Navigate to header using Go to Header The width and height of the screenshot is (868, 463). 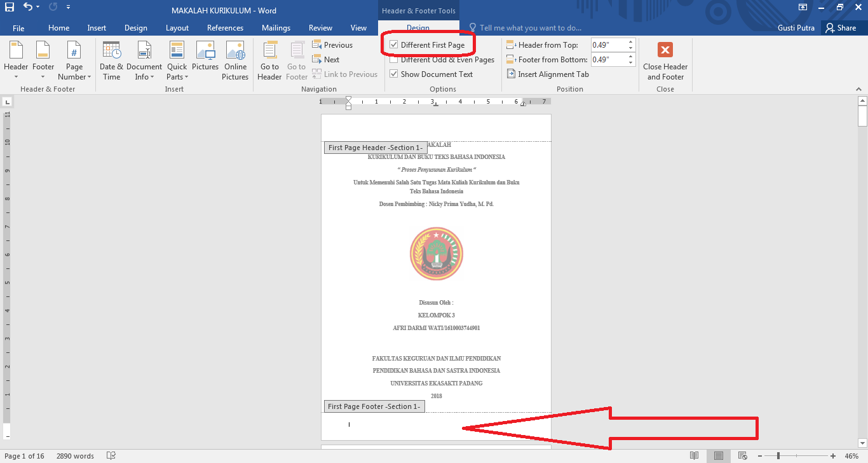269,60
